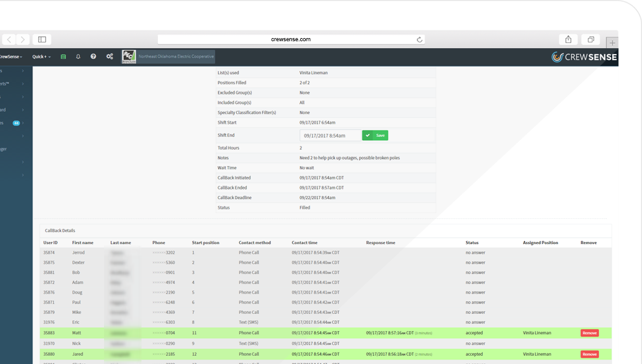The image size is (642, 364).
Task: Select Nick's no answer status
Action: (x=475, y=344)
